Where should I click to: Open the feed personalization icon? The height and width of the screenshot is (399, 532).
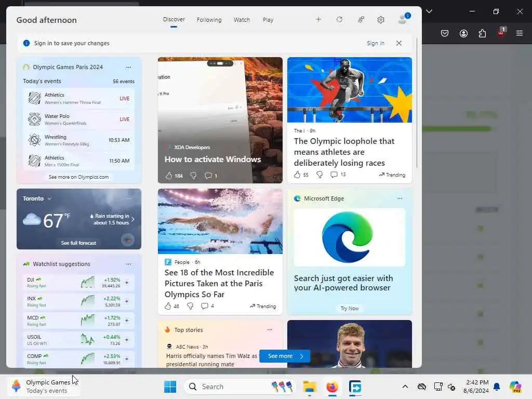(361, 20)
